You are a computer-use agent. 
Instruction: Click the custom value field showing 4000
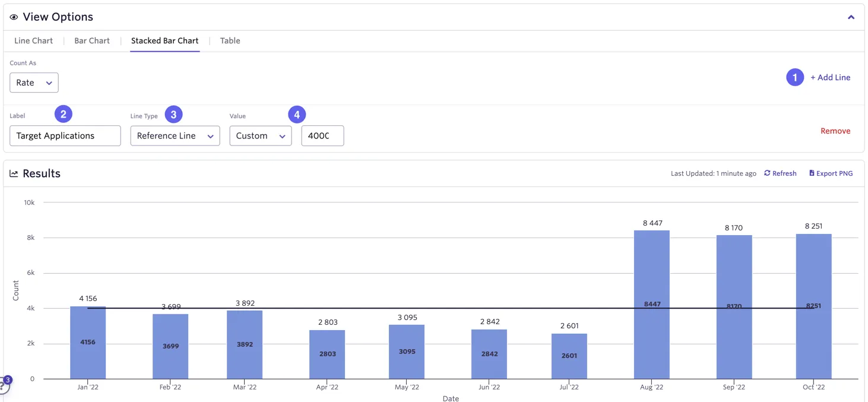(x=322, y=135)
